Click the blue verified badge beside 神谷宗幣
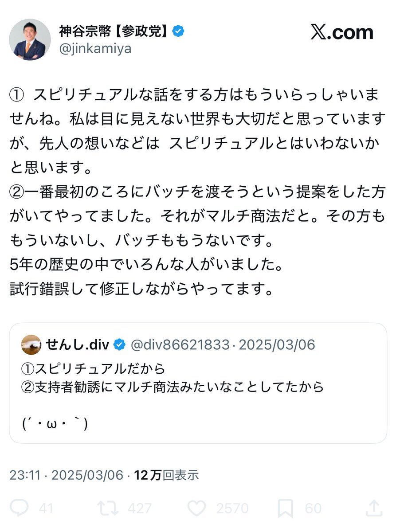Image resolution: width=396 pixels, height=532 pixels. [178, 31]
